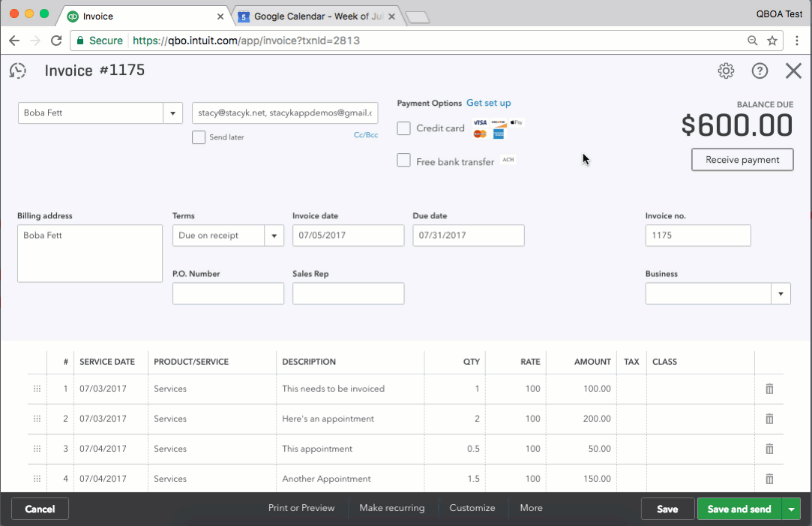The image size is (812, 526).
Task: Open a new browser tab
Action: tap(418, 17)
